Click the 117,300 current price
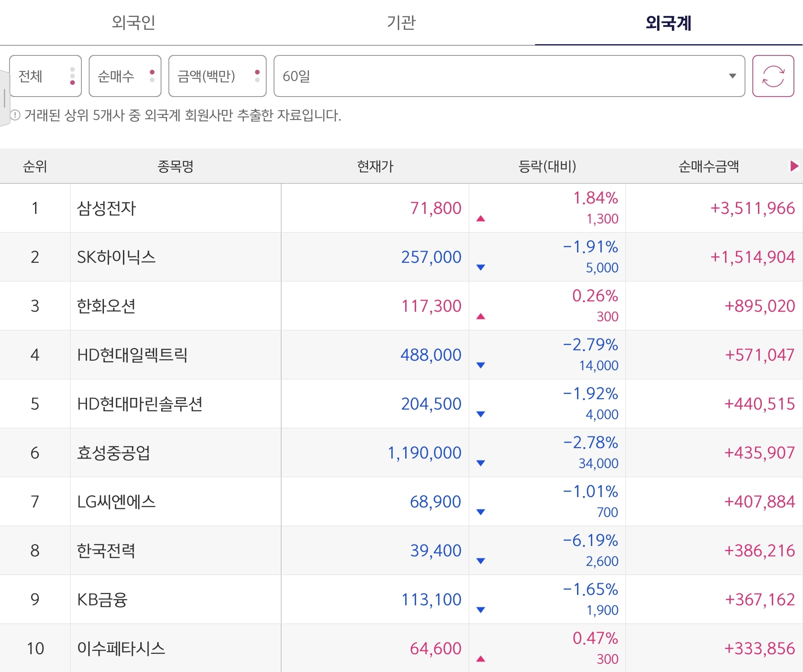The width and height of the screenshot is (803, 672). tap(431, 306)
